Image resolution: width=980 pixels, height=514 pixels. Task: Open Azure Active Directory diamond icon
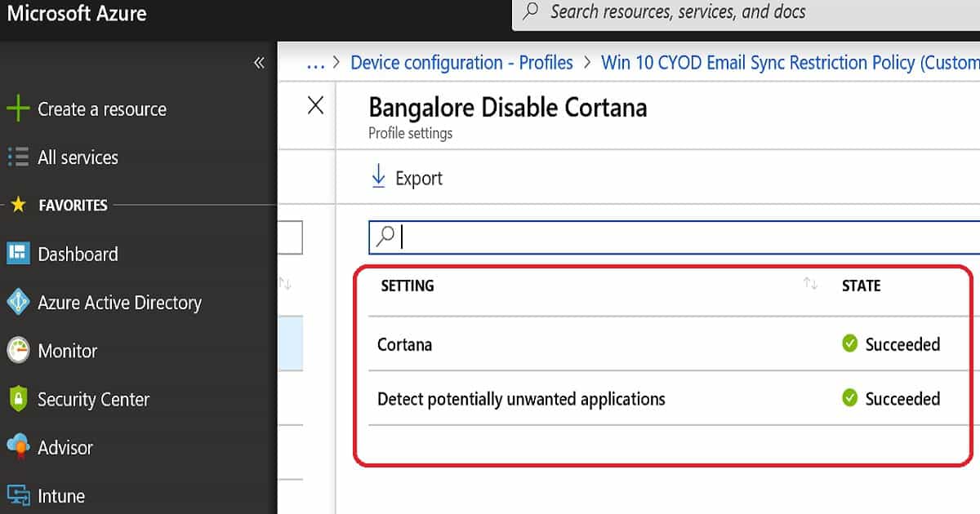pyautogui.click(x=17, y=302)
